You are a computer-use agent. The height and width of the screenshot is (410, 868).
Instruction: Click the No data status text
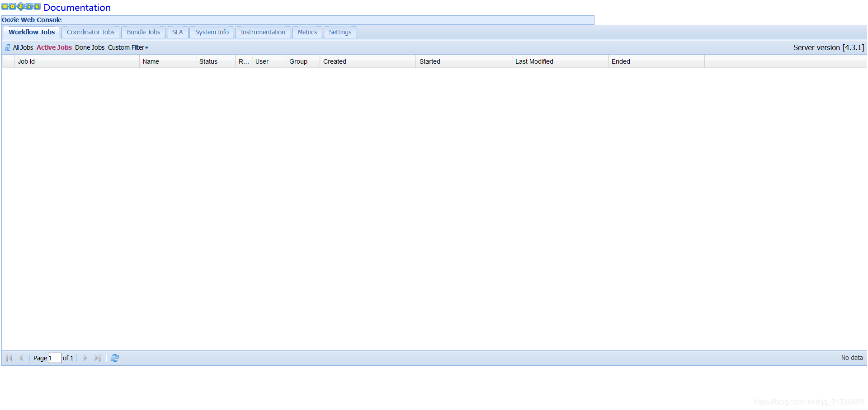852,358
